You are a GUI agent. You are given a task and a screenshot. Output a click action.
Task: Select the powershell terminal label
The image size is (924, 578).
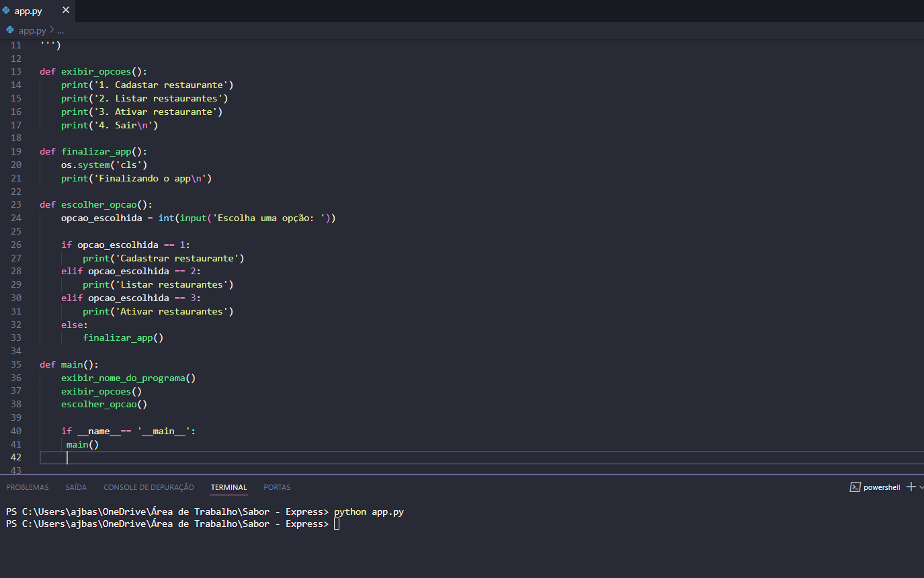[x=882, y=487]
